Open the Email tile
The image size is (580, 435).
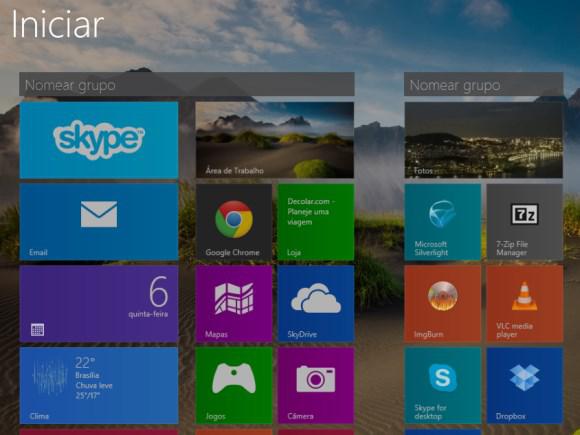[99, 222]
